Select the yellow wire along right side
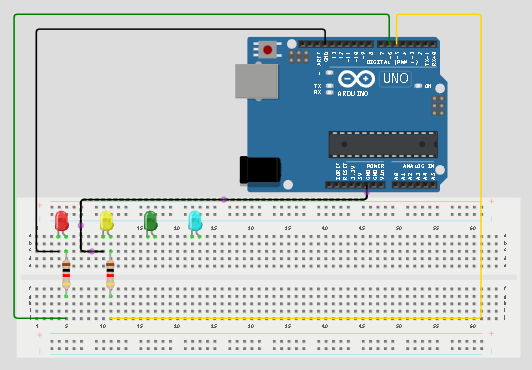This screenshot has height=370, width=532. (481, 166)
